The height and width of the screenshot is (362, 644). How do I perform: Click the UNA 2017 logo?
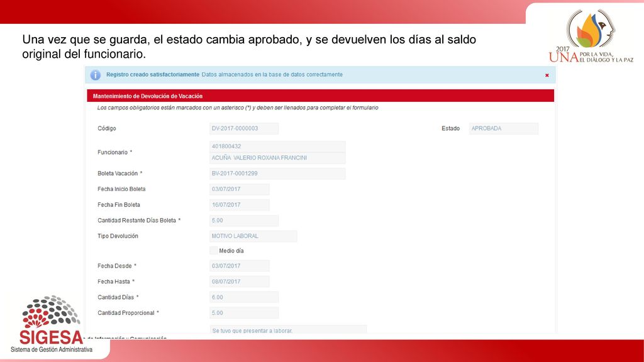coord(591,36)
